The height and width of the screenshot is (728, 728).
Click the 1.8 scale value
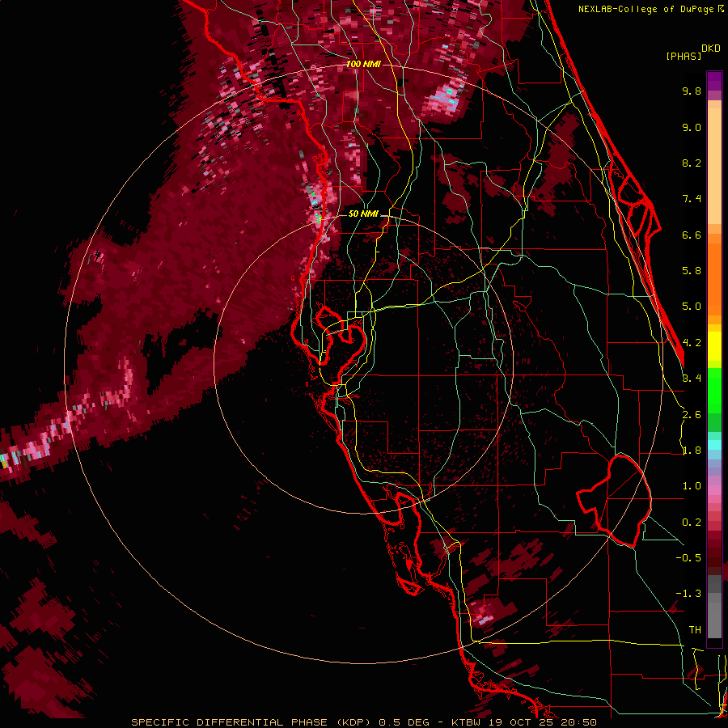[692, 451]
